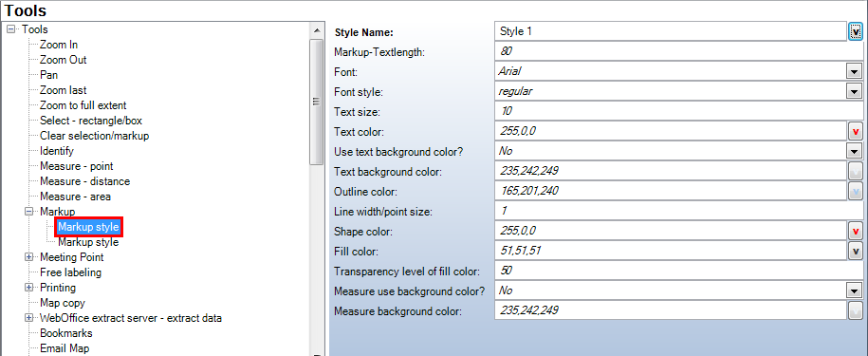Screen dimensions: 868x356
Task: Select the root Tools tree label
Action: 35,29
